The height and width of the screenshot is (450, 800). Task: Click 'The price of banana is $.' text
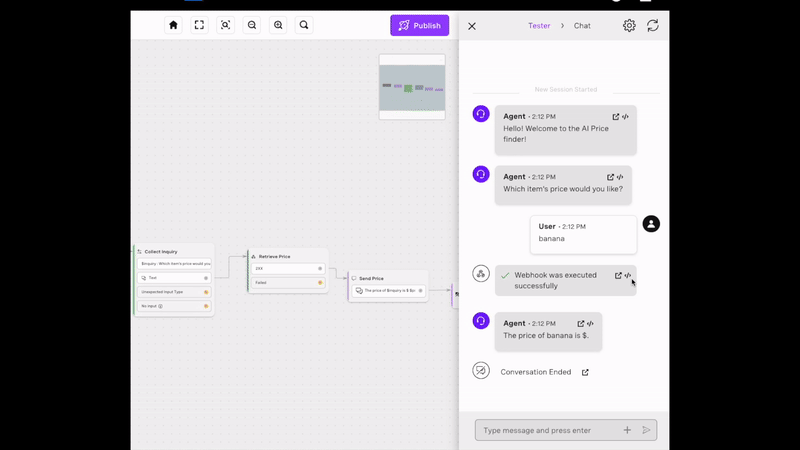coord(546,336)
